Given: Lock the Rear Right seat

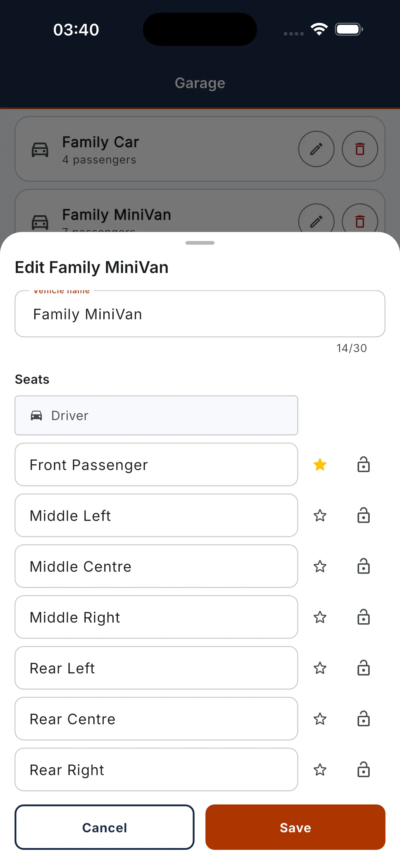Looking at the screenshot, I should [x=363, y=770].
